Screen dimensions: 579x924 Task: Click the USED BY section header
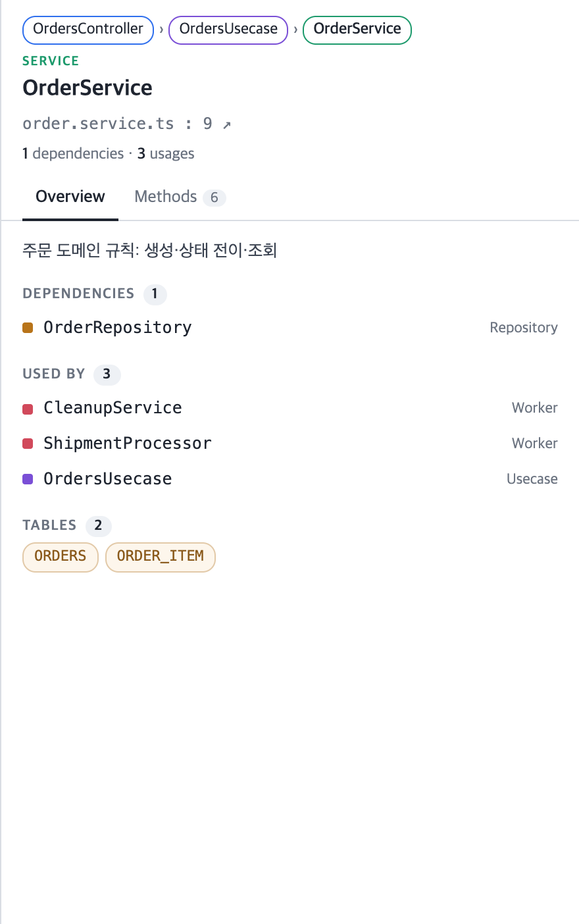click(54, 374)
